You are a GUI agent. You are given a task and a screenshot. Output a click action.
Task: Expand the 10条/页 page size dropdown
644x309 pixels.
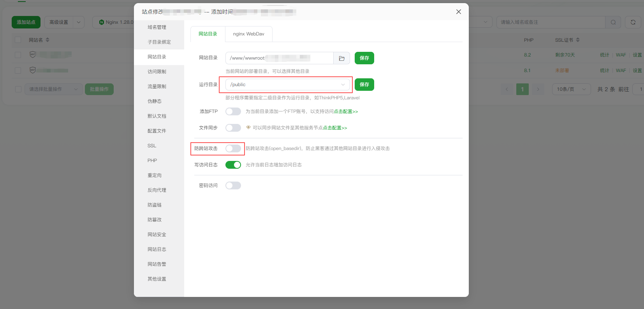(x=571, y=89)
